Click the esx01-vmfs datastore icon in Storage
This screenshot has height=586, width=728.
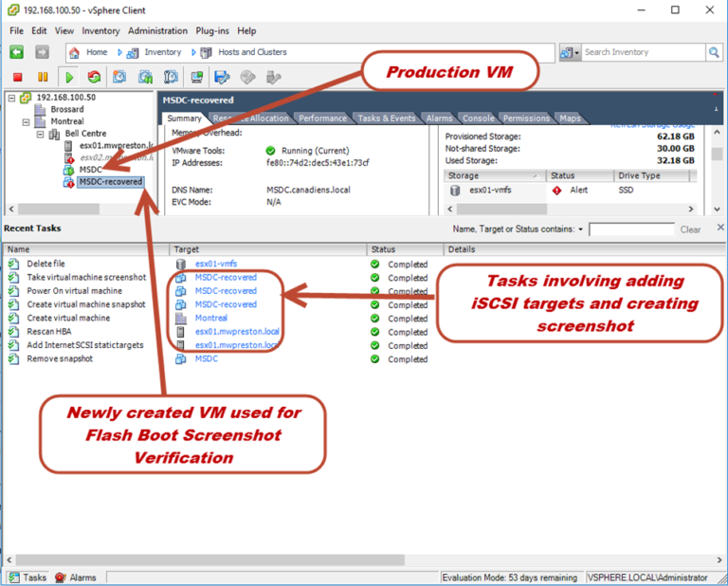[x=455, y=191]
